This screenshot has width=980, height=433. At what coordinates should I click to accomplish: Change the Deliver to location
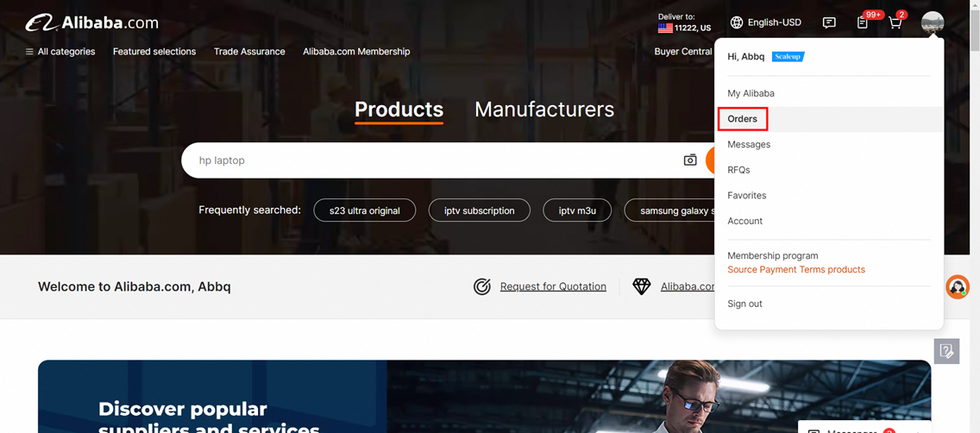(684, 22)
